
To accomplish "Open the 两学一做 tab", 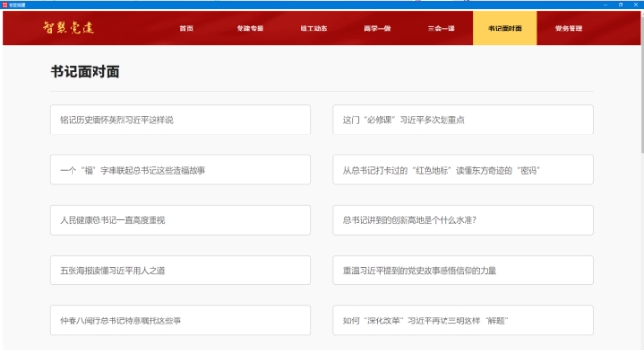I will pyautogui.click(x=377, y=29).
